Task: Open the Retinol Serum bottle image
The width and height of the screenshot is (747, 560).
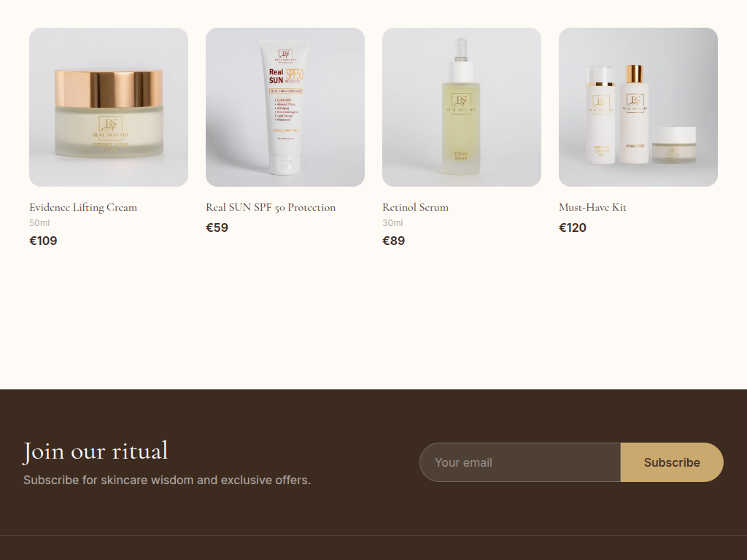Action: point(462,107)
